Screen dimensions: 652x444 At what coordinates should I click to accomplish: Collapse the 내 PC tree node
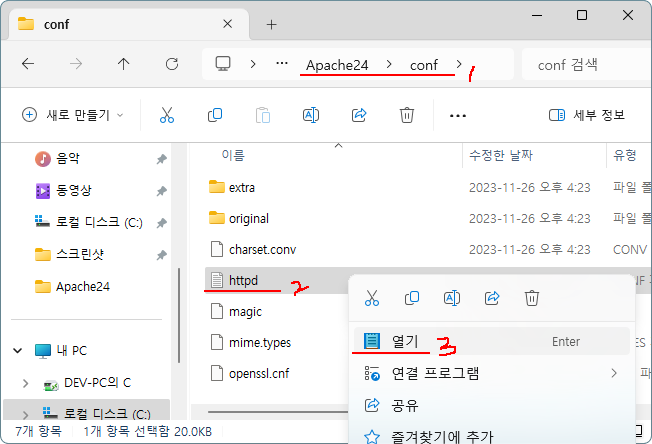(x=17, y=350)
